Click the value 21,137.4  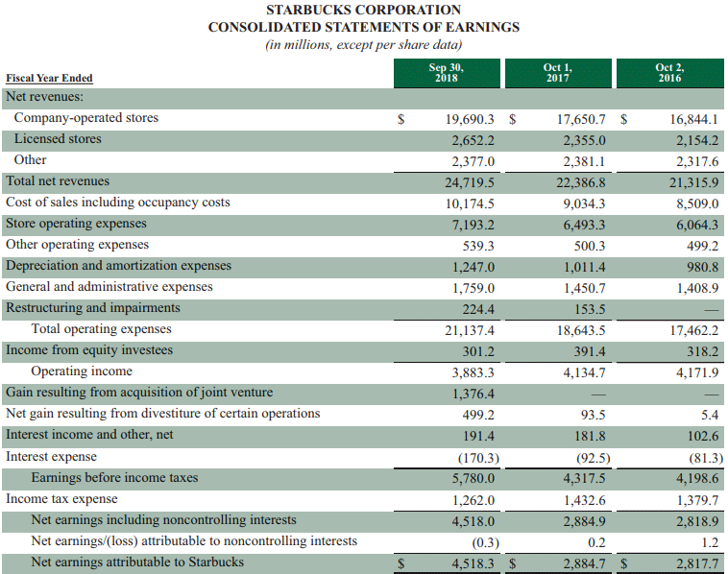coord(470,331)
